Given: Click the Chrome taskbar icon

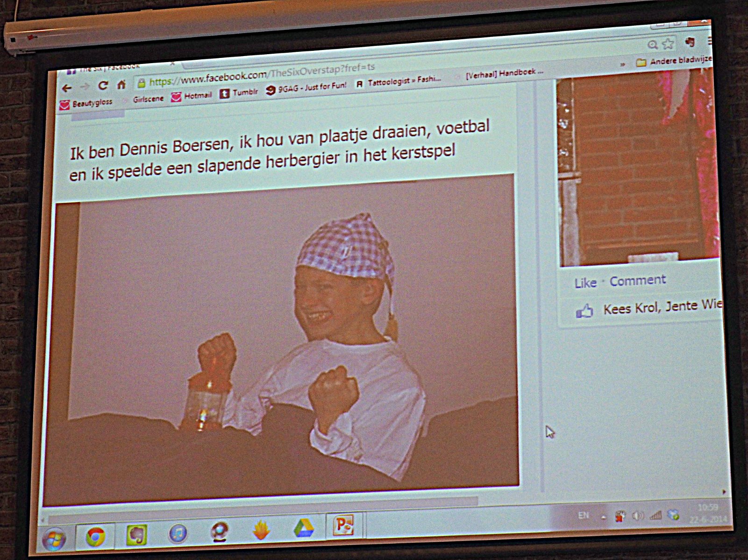Looking at the screenshot, I should (95, 537).
